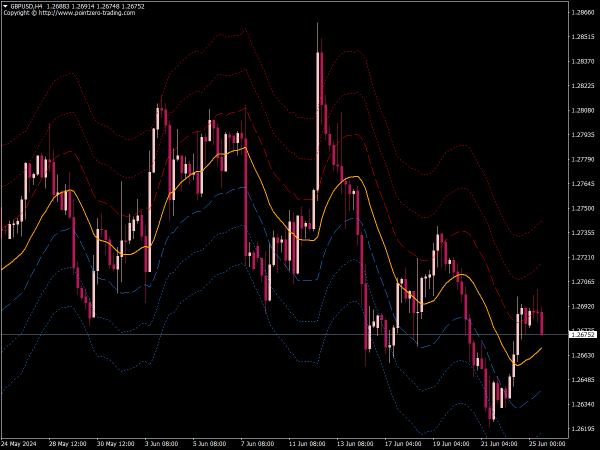Image resolution: width=600 pixels, height=450 pixels.
Task: Click the current price tag 1.26752
Action: point(583,334)
